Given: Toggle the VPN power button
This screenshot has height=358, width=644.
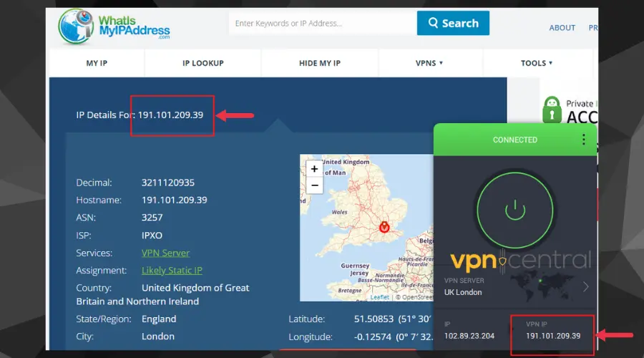Looking at the screenshot, I should pyautogui.click(x=515, y=210).
